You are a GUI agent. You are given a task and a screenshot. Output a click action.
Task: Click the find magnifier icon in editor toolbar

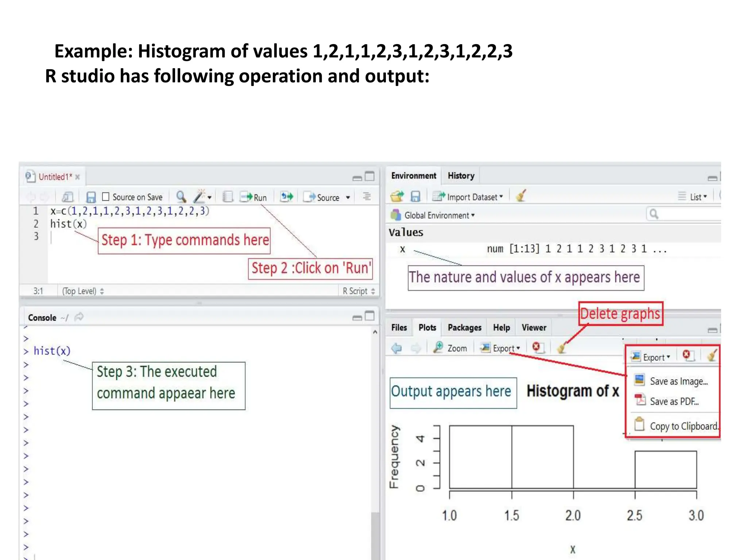coord(181,197)
